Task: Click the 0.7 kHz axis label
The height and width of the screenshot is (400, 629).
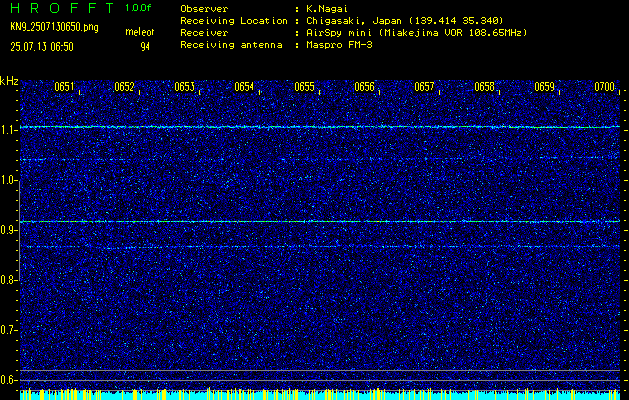Action: (x=7, y=330)
